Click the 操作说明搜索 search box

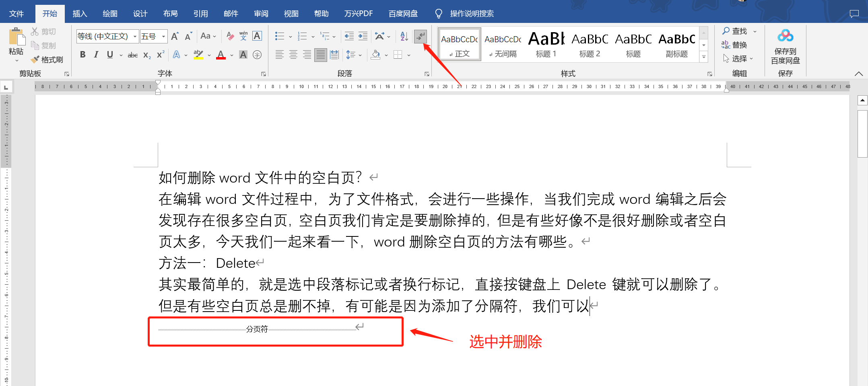coord(471,13)
